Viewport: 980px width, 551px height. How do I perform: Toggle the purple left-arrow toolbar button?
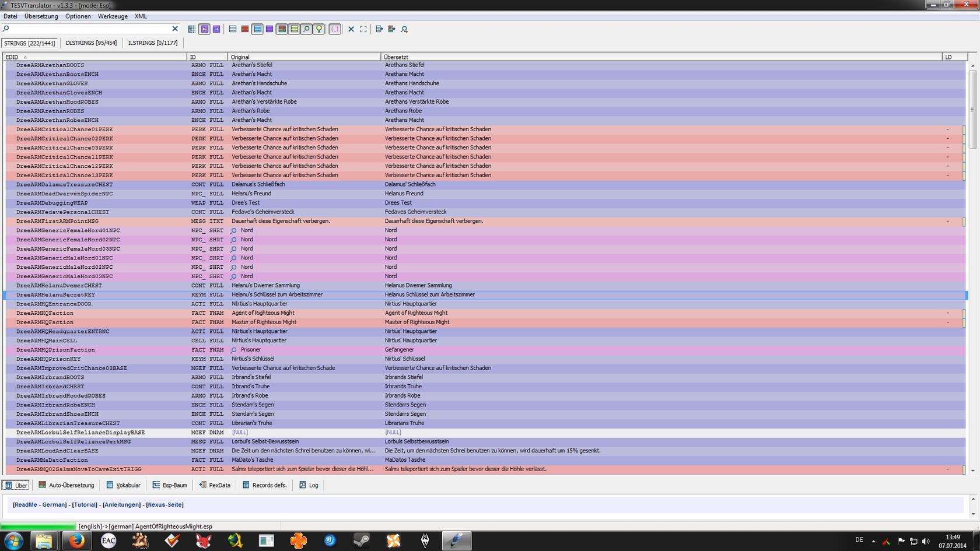coord(204,29)
